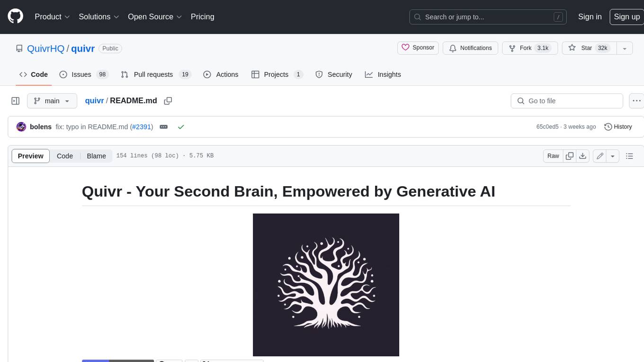
Task: Open more edit options dropdown
Action: 613,156
